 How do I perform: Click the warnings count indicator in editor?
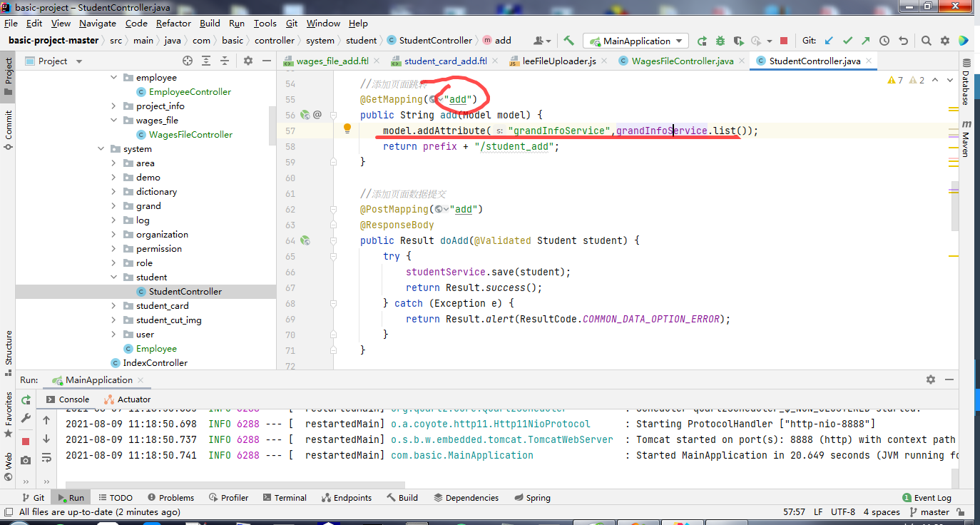pos(895,80)
